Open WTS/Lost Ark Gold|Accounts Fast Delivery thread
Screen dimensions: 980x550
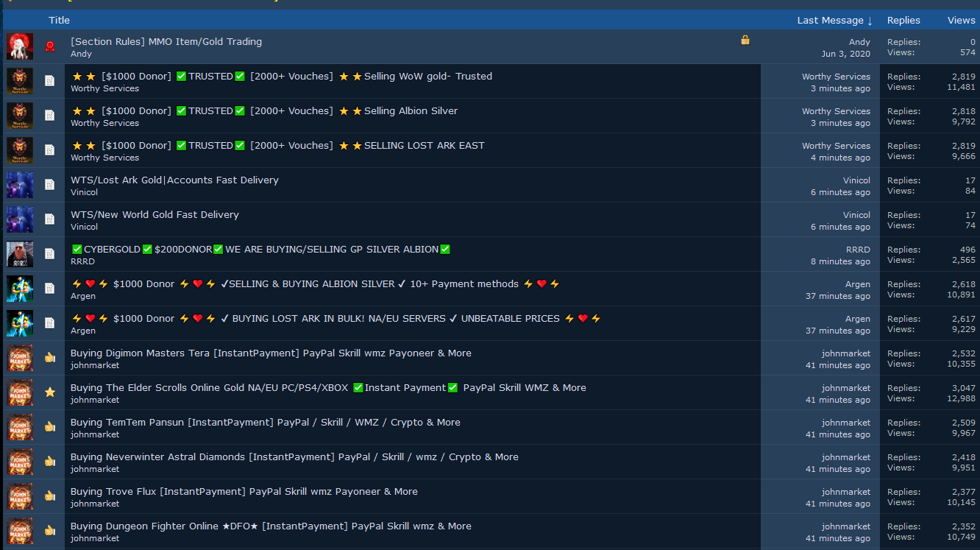pos(174,180)
